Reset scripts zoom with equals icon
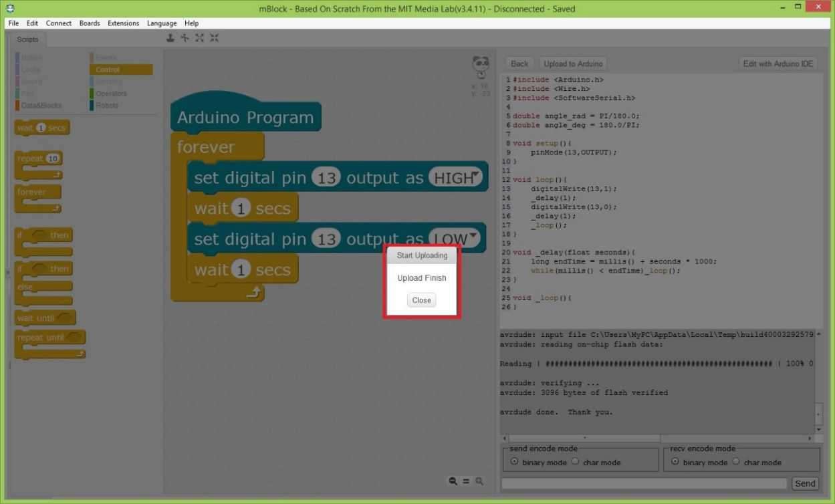The width and height of the screenshot is (835, 504). pos(466,481)
